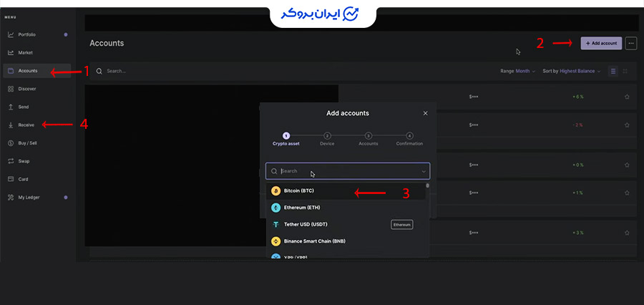The height and width of the screenshot is (305, 644).
Task: Click the +3 % change value
Action: [x=578, y=233]
